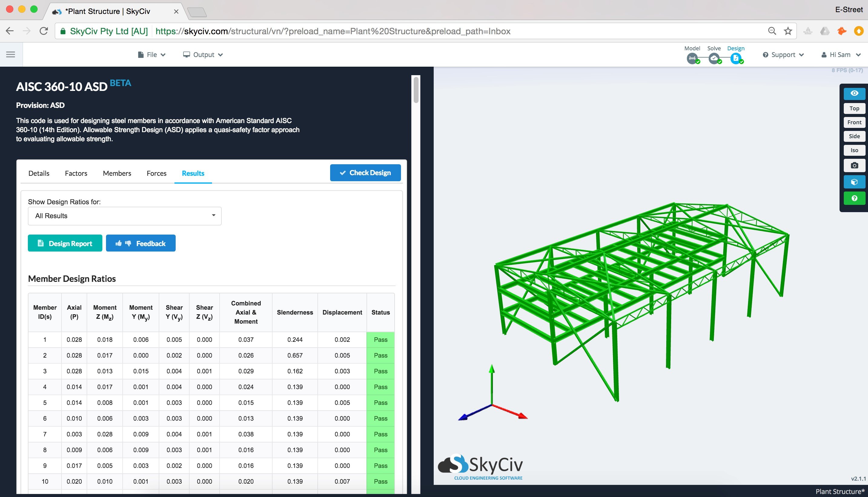Click the Check Design button
The height and width of the screenshot is (497, 868).
[365, 173]
